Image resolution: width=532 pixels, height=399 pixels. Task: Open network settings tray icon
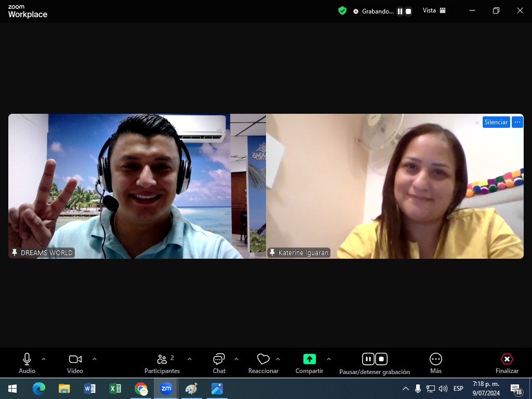click(431, 389)
